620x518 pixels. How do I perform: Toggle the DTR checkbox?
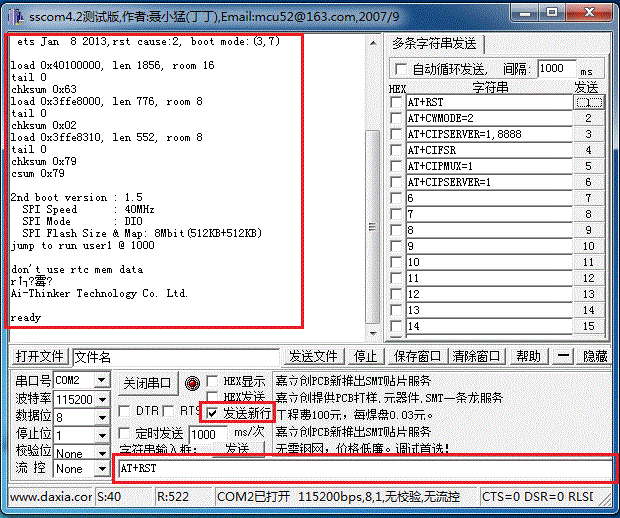(124, 411)
